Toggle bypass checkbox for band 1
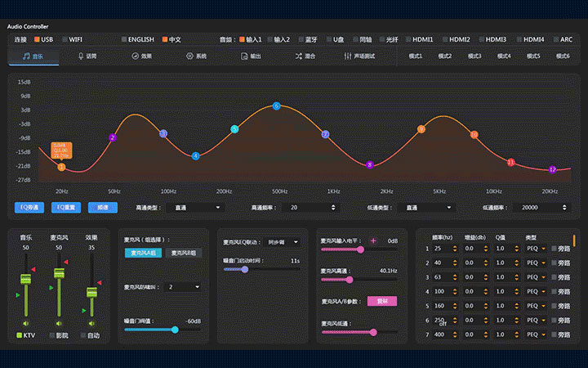 pyautogui.click(x=554, y=249)
